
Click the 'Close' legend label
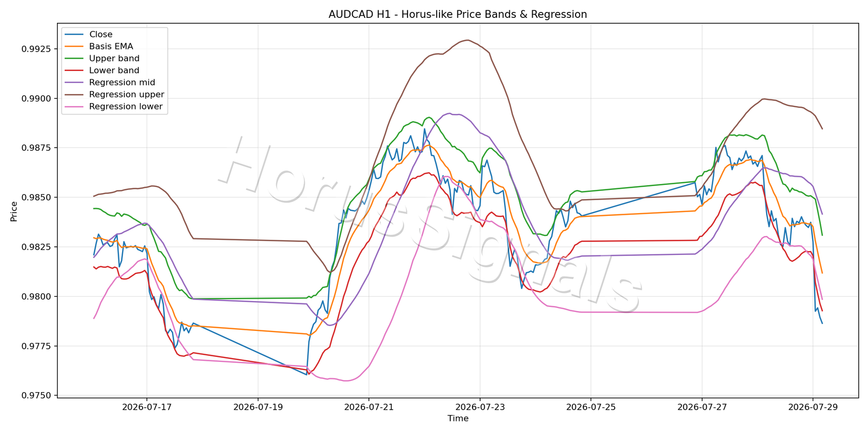(101, 34)
